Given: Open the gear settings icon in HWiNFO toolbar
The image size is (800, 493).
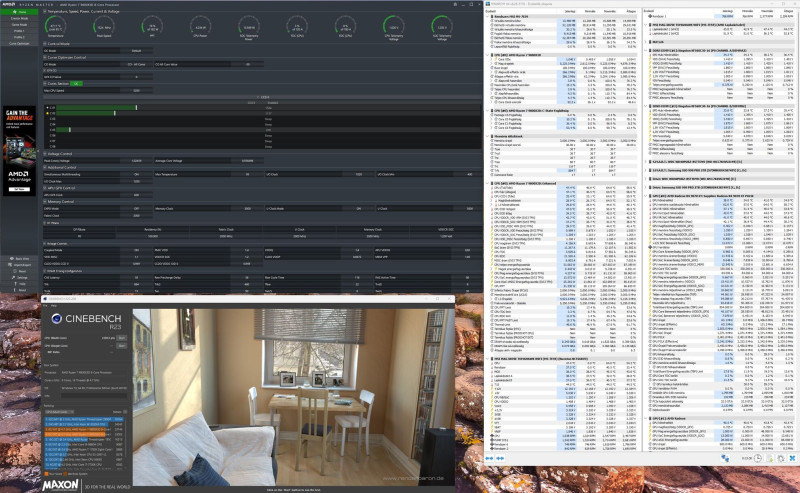Looking at the screenshot, I should coord(781,458).
